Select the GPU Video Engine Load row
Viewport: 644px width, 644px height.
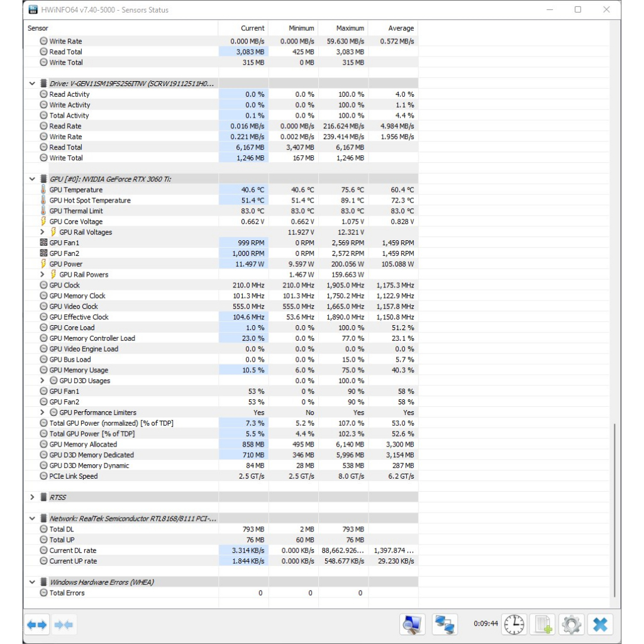pyautogui.click(x=221, y=348)
